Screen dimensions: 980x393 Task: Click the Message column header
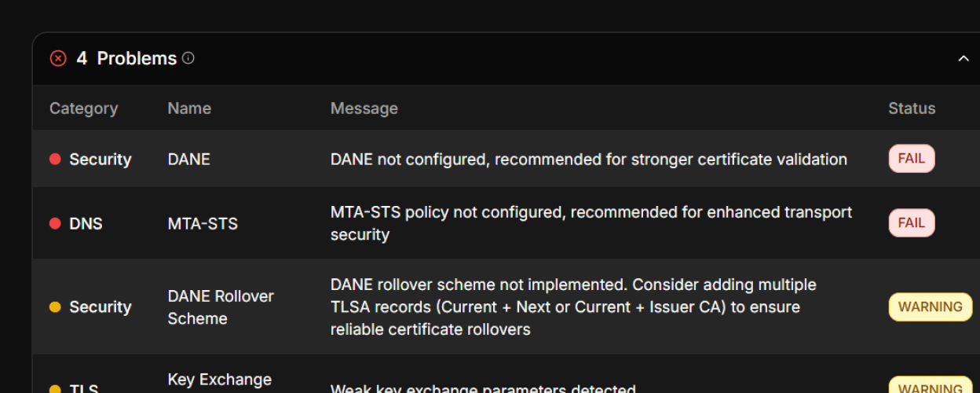pos(364,108)
